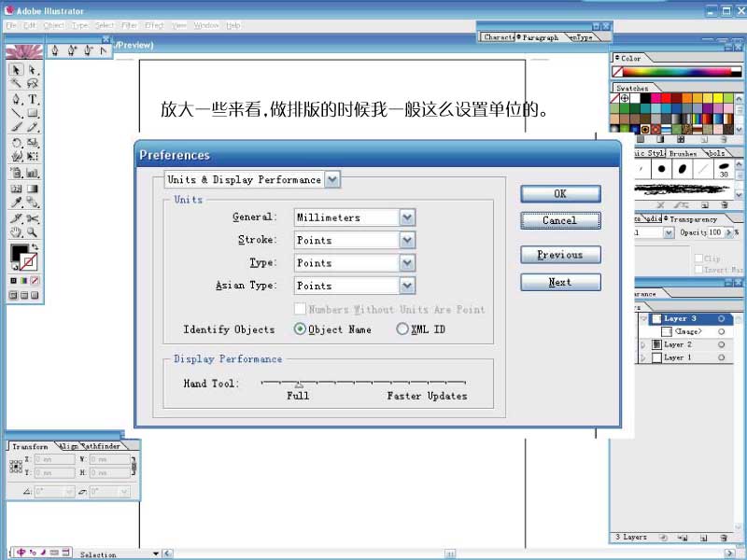The image size is (747, 560).
Task: Open the Effect menu
Action: click(154, 25)
